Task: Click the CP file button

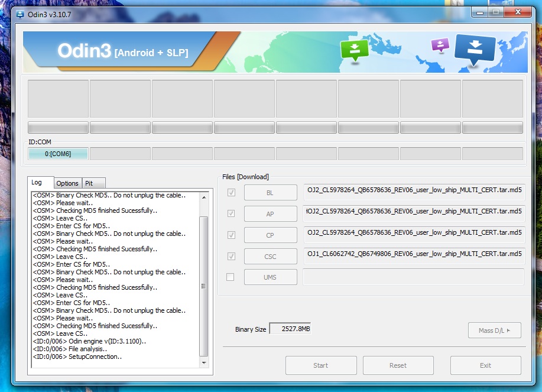Action: coord(270,235)
